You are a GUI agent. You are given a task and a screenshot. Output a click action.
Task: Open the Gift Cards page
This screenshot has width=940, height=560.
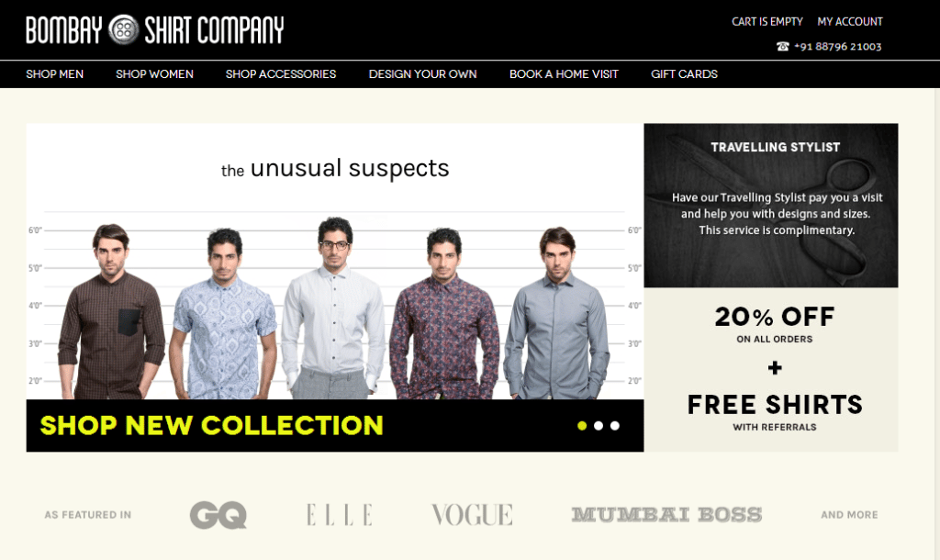click(684, 73)
